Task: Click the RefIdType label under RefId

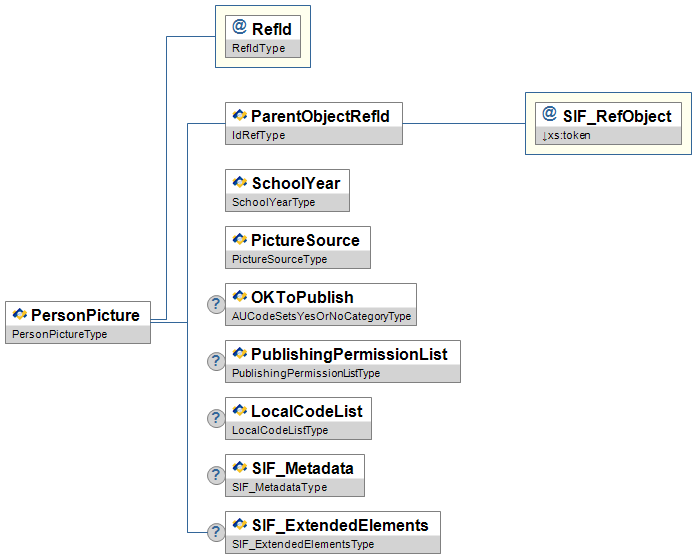Action: tap(257, 47)
